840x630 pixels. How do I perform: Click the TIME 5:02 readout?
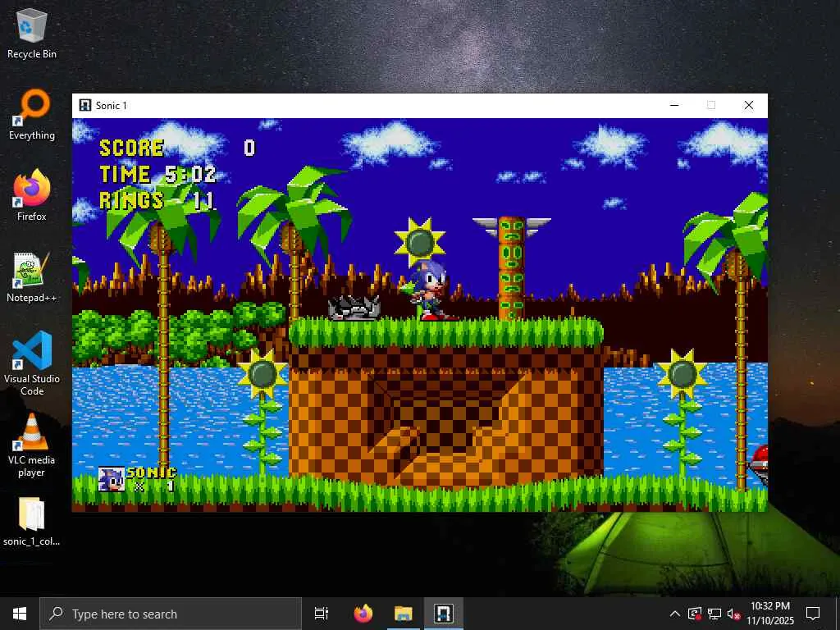click(158, 174)
